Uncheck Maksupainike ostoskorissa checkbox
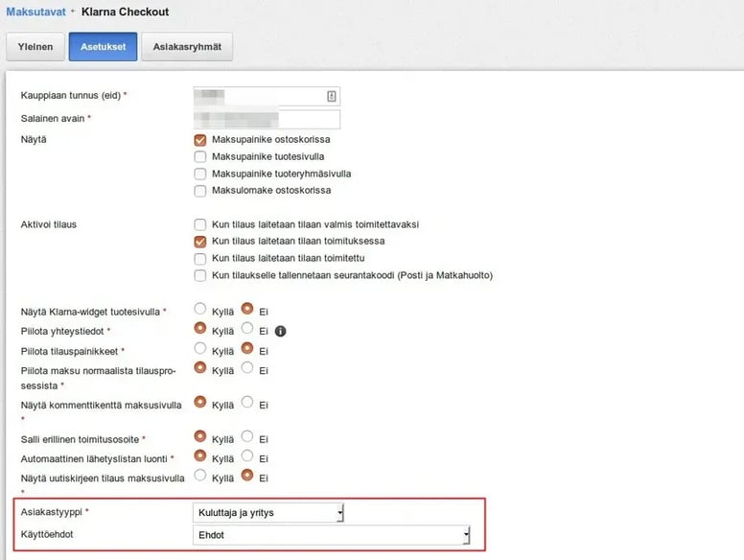The width and height of the screenshot is (744, 560). [200, 140]
